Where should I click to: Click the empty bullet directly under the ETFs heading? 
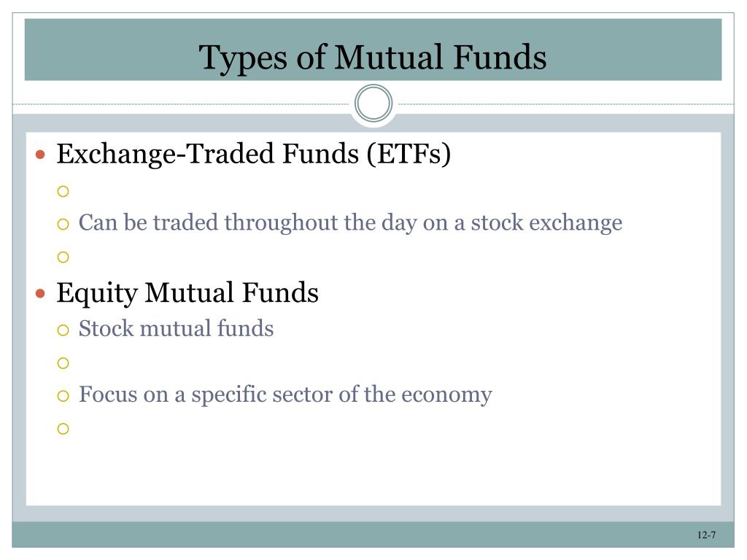pyautogui.click(x=63, y=192)
